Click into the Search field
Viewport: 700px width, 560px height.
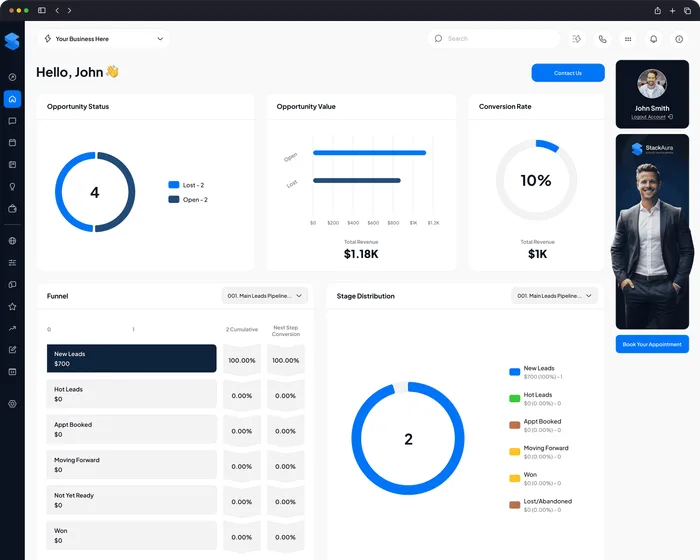[494, 39]
